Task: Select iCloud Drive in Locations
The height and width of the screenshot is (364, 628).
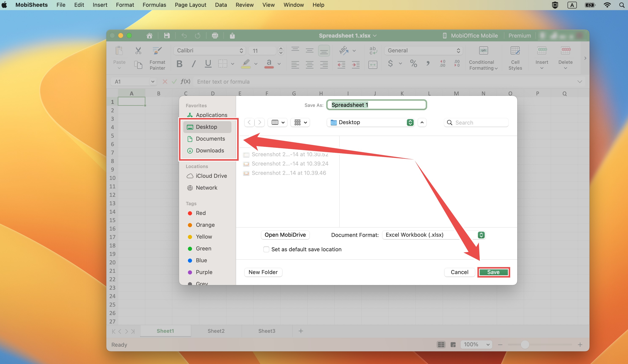Action: pyautogui.click(x=208, y=176)
